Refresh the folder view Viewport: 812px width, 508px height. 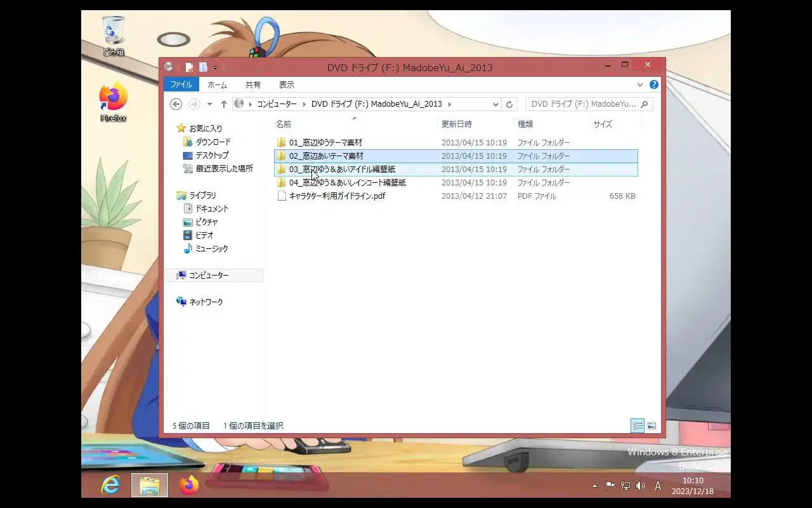tap(509, 104)
